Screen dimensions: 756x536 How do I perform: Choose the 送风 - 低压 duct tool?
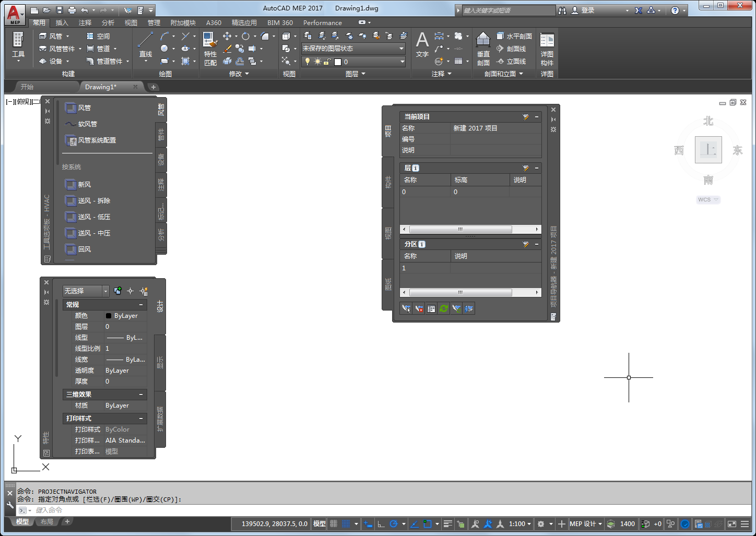pyautogui.click(x=87, y=217)
